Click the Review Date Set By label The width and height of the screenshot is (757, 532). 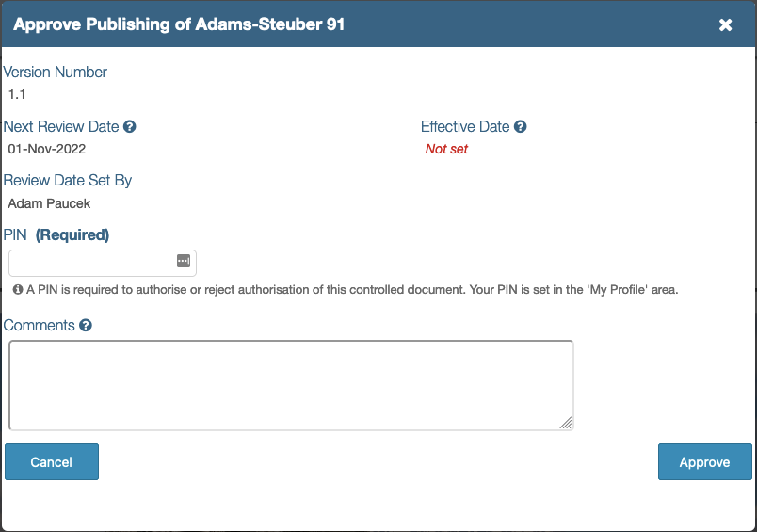point(68,180)
